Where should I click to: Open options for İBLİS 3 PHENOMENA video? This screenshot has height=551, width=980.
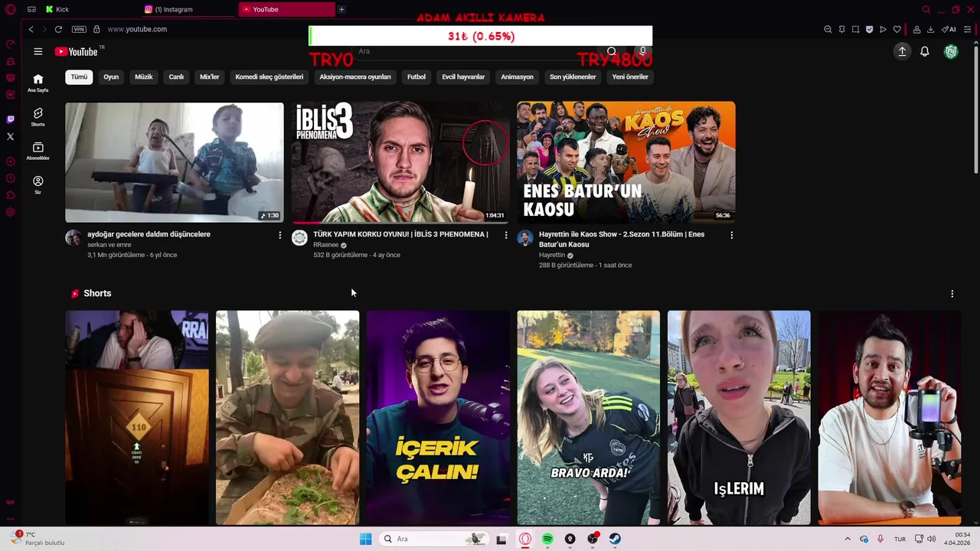tap(505, 235)
